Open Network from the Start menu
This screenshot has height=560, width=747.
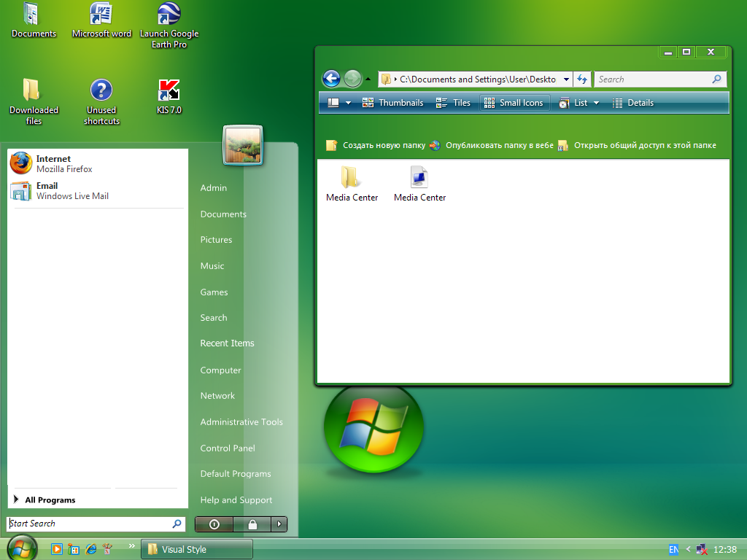coord(217,396)
